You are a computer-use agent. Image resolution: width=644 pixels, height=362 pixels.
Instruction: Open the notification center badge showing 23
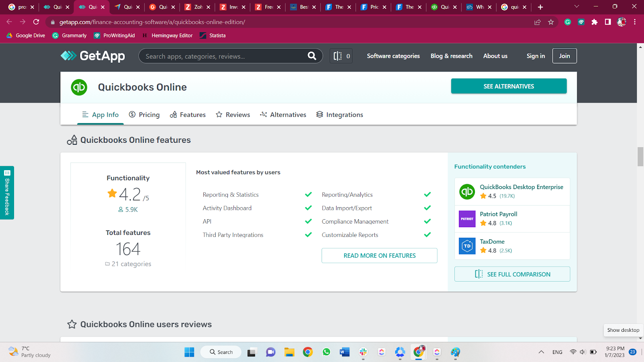(633, 352)
